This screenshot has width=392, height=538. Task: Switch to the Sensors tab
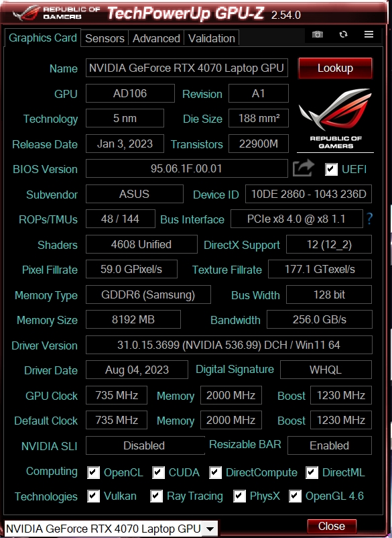point(105,38)
